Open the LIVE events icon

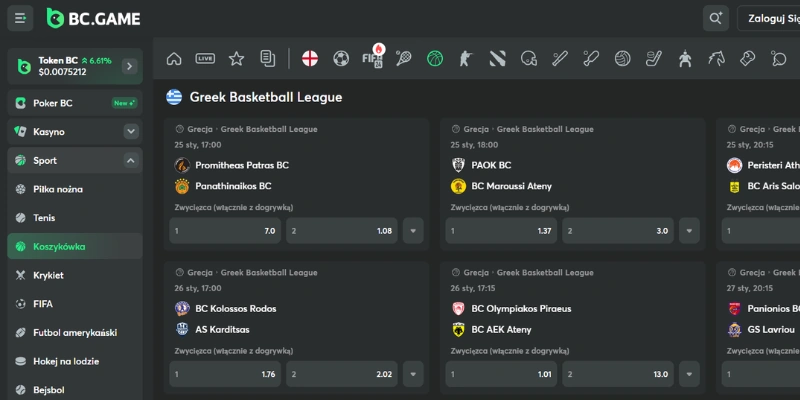(x=205, y=59)
